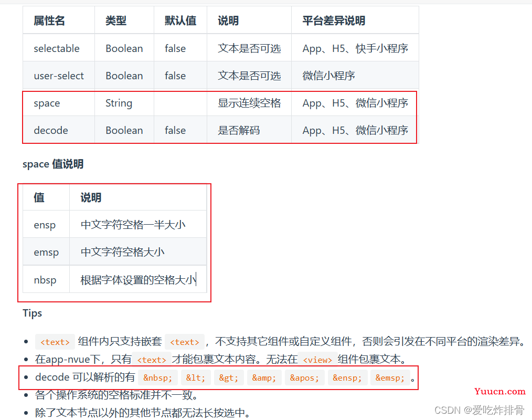
Task: Click the decode property name cell
Action: 51,130
